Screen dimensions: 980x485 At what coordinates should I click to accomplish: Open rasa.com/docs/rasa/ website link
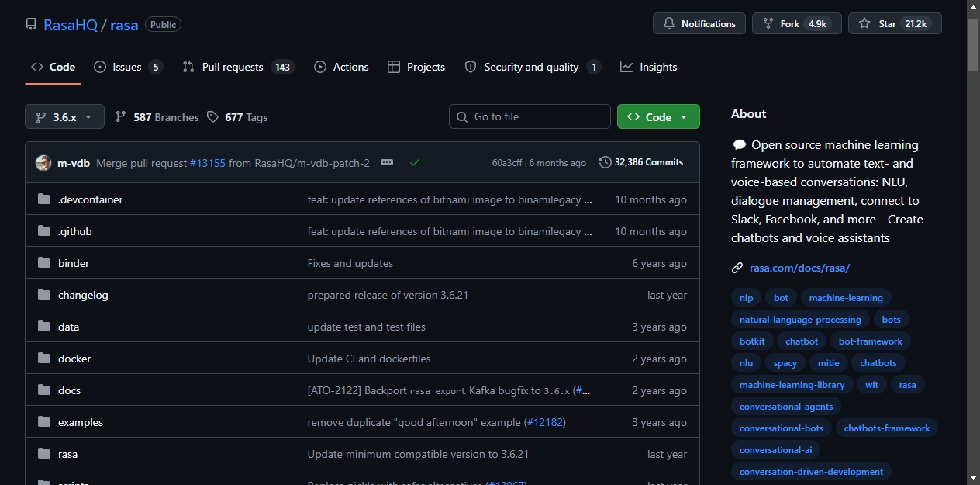(x=799, y=268)
